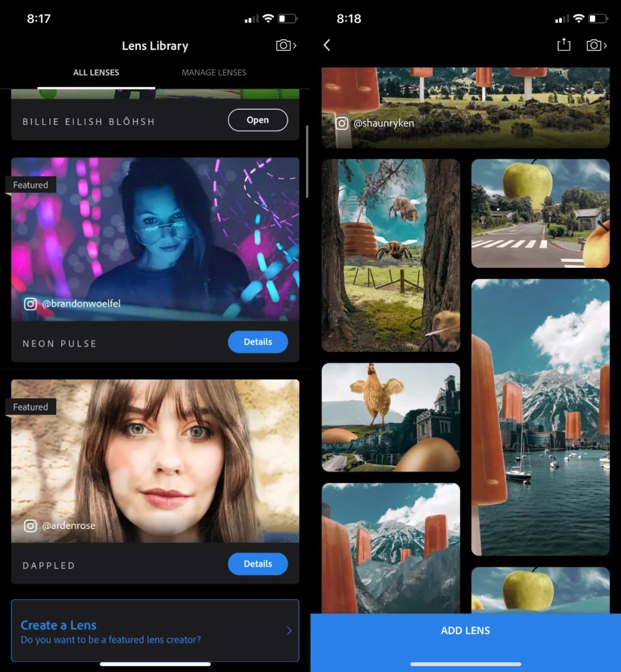Tap the 8:17 clock on left screen

39,19
